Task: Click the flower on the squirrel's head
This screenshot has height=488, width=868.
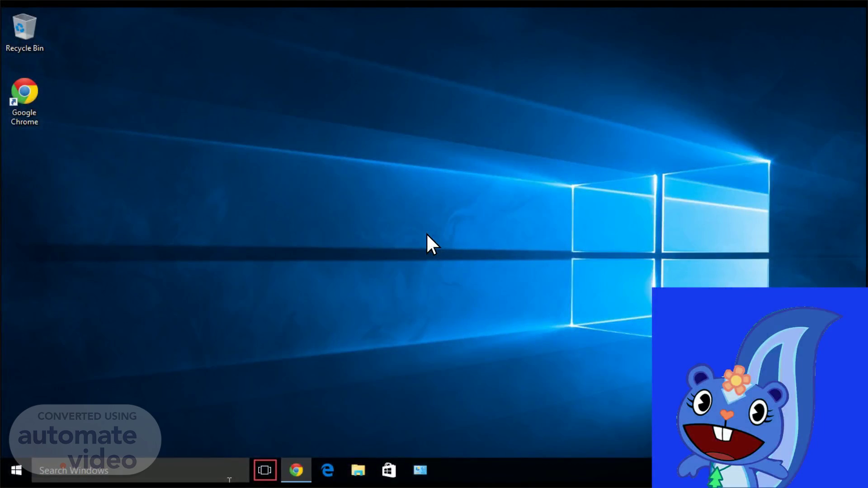Action: click(736, 379)
